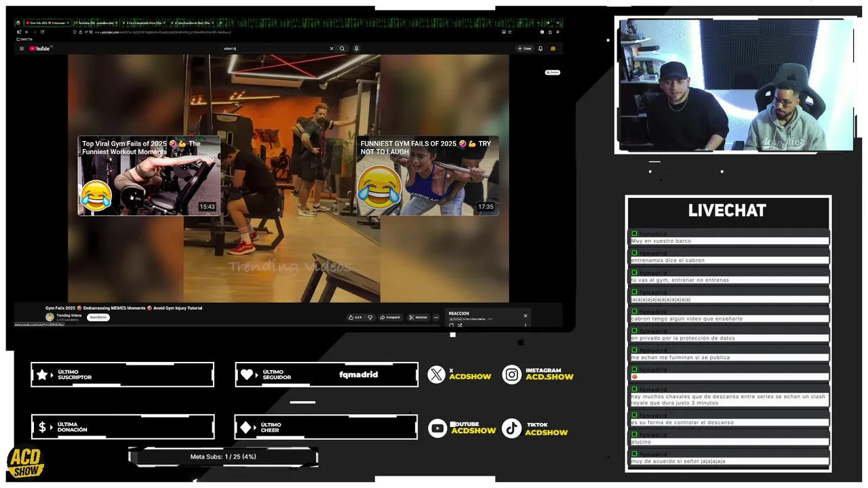Viewport: 868px width, 488px height.
Task: Toggle loop on the REACCION playlist
Action: (451, 325)
